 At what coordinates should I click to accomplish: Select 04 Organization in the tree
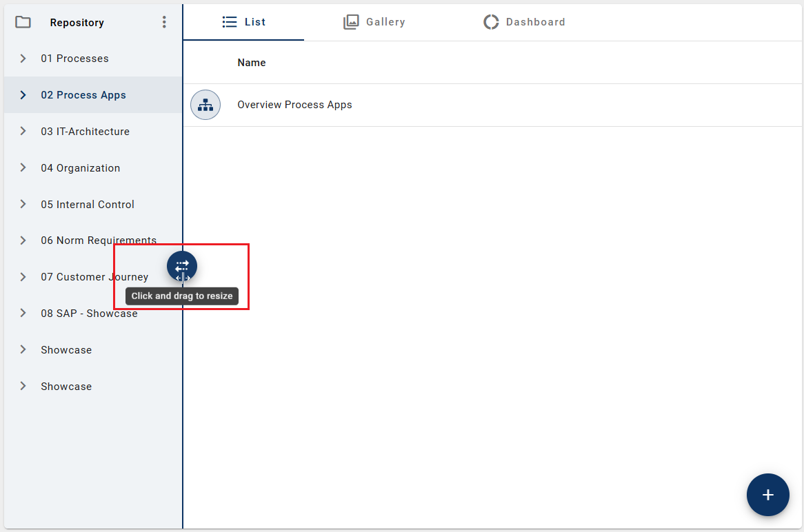[81, 168]
